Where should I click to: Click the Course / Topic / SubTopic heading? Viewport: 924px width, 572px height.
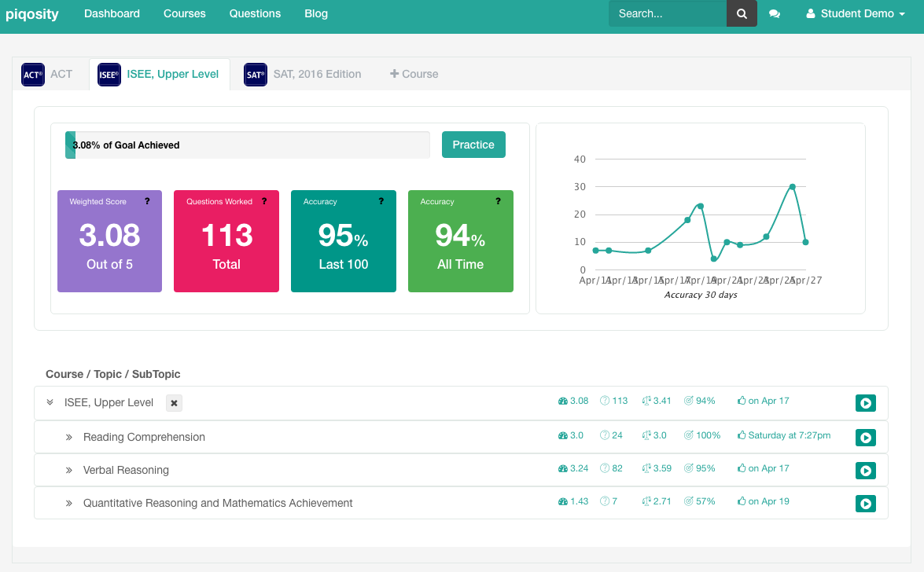[x=113, y=374]
